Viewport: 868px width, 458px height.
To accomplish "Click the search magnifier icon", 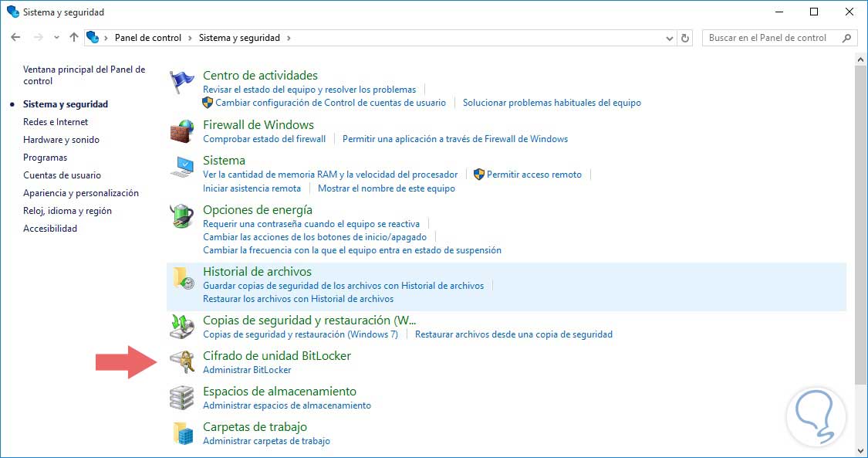I will coord(846,38).
